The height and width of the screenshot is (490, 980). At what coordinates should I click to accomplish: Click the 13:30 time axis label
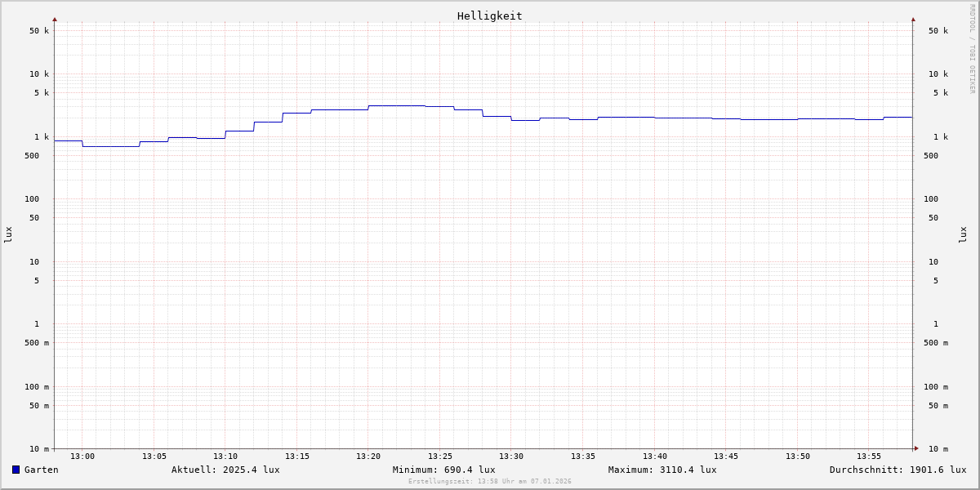[x=511, y=457]
